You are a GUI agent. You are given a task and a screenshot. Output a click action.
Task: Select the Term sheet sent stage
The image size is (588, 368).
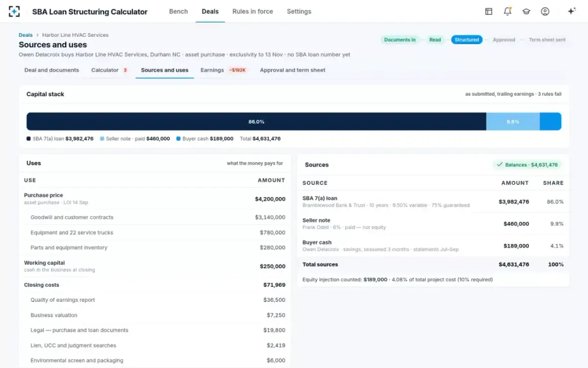(x=547, y=40)
